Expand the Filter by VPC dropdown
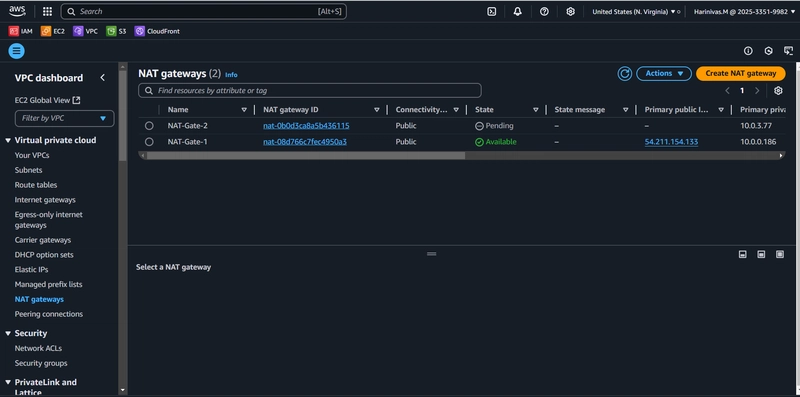Screen dimensions: 800x397 click(x=64, y=118)
